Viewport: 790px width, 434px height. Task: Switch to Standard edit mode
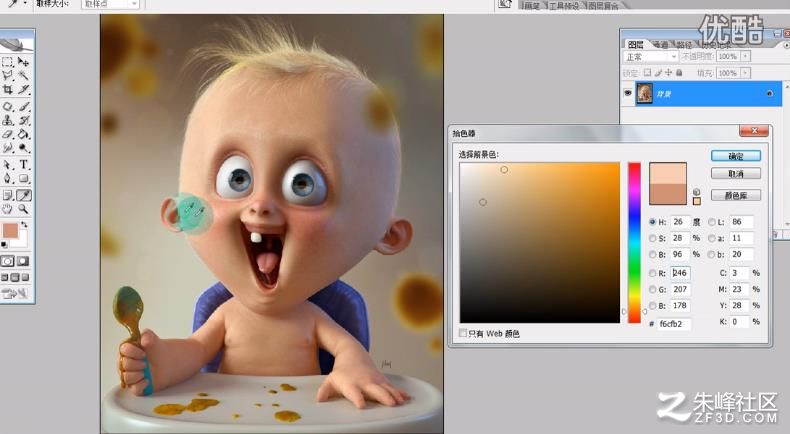(x=8, y=261)
